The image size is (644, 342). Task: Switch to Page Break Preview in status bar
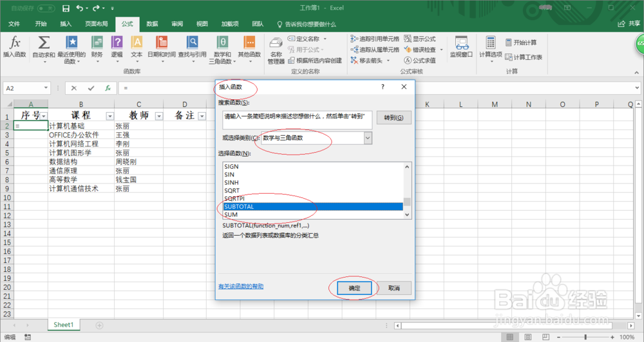point(545,337)
